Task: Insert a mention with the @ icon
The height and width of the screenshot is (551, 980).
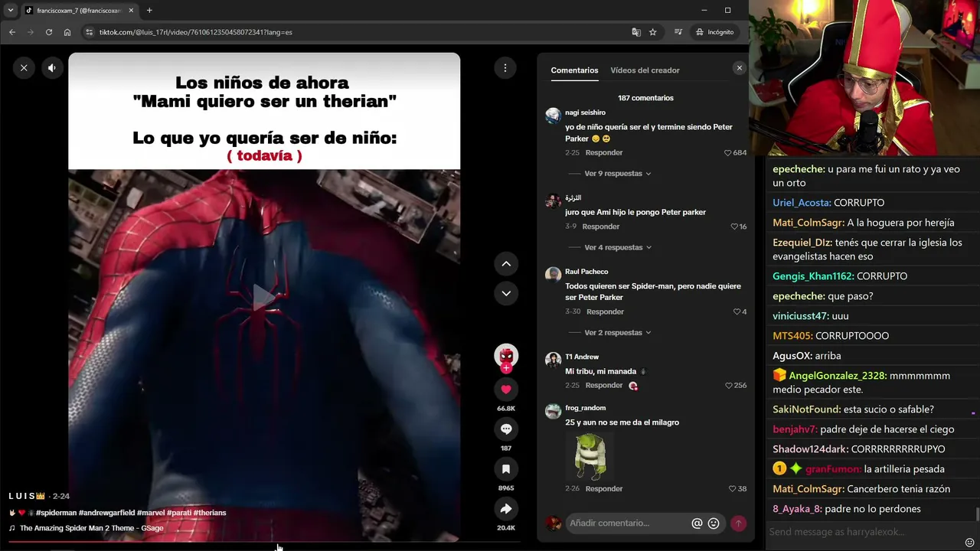Action: coord(697,523)
